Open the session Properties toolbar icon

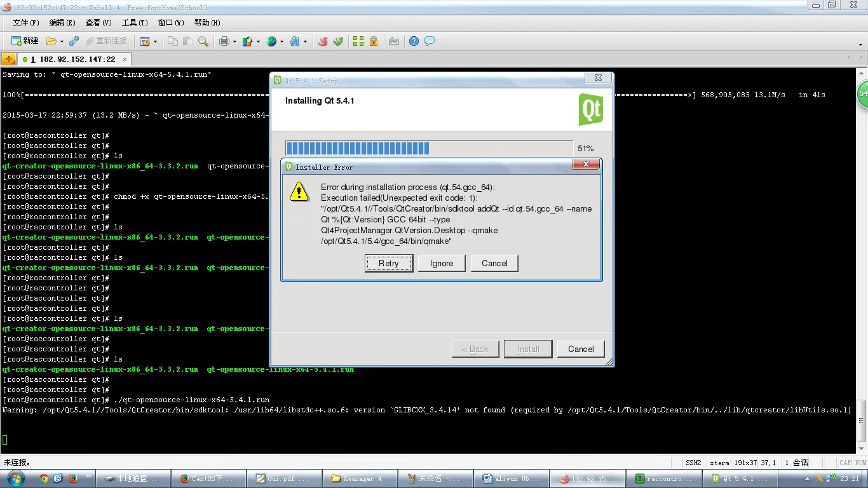click(x=145, y=41)
